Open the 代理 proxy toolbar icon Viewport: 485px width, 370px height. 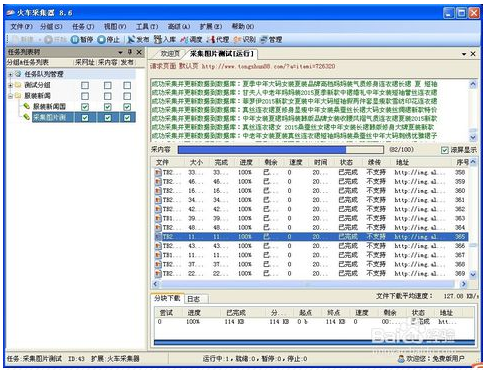point(211,40)
